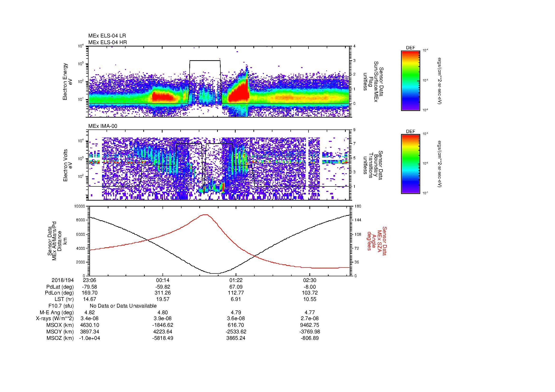
Task: Click the 23:06 time tick label
Action: 90,280
